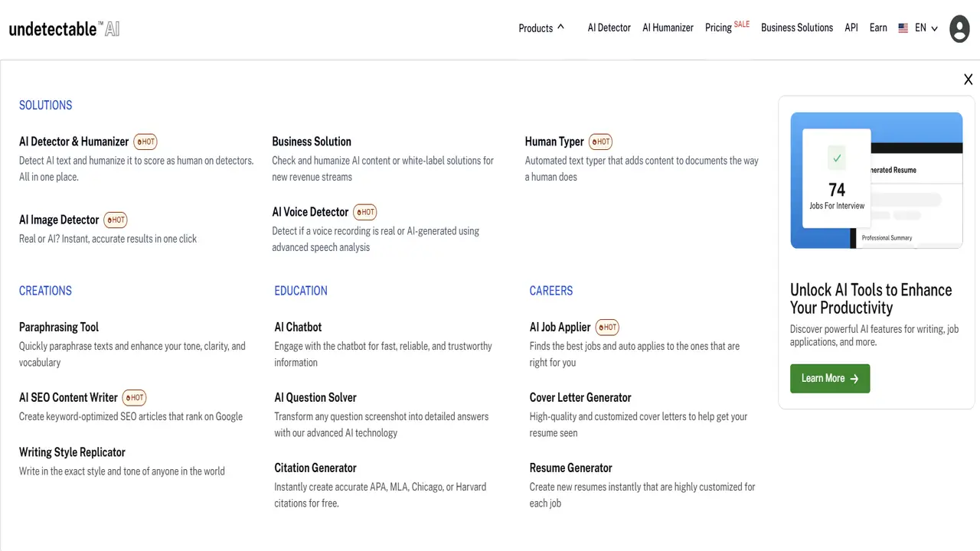
Task: Click HOT badge beside Human Typer
Action: click(600, 142)
